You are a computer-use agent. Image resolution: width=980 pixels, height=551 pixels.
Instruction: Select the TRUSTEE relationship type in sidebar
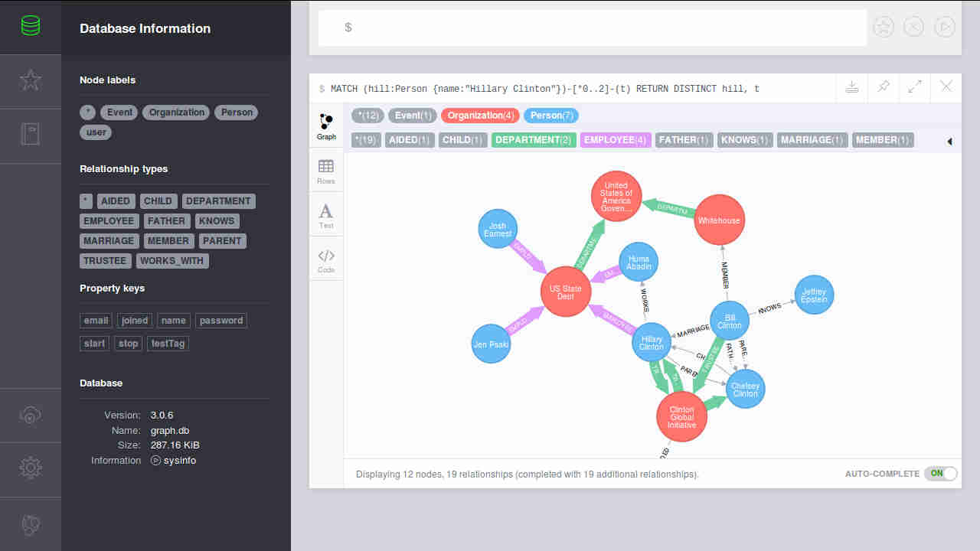(105, 261)
